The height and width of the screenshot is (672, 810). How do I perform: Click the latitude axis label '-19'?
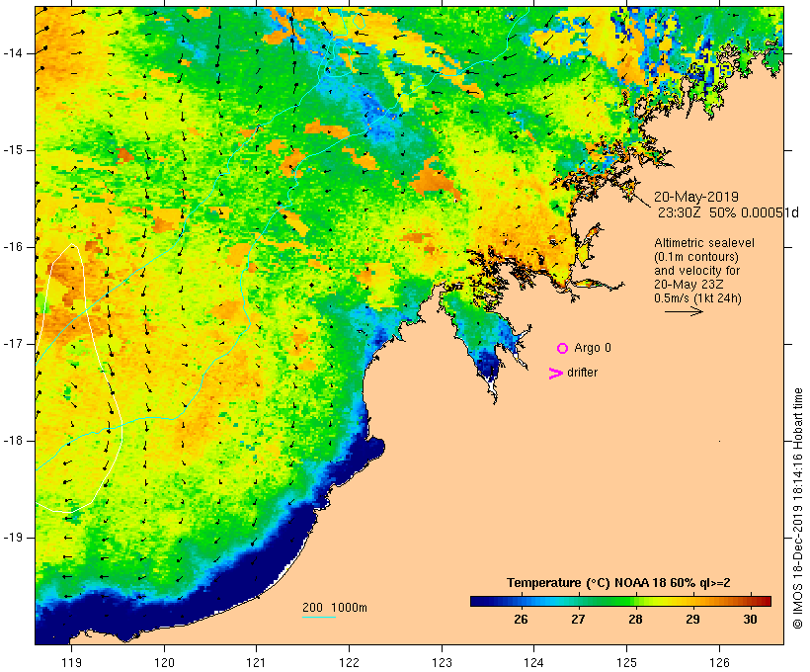click(x=13, y=538)
